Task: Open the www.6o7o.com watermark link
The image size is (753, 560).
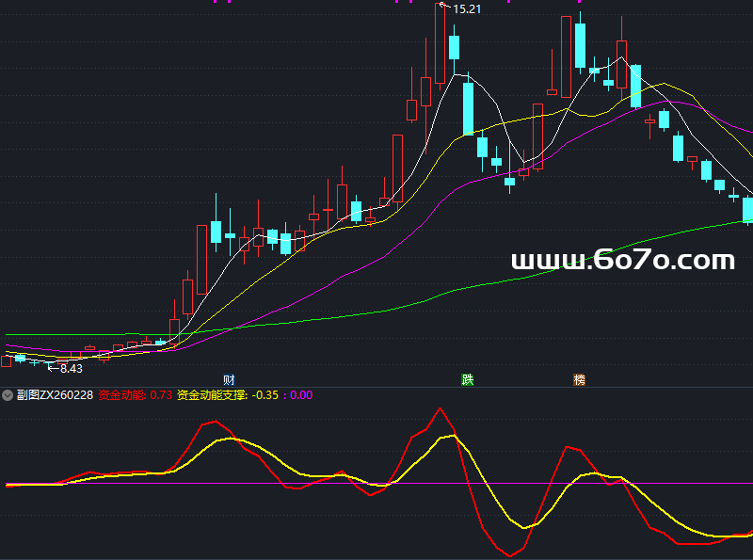Action: (x=622, y=260)
